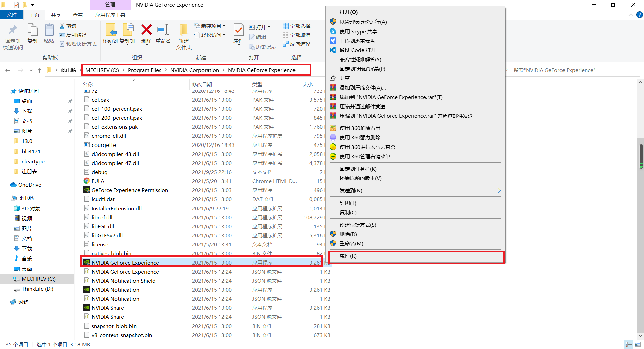Click the 重命名 (Rename) ribbon icon
Viewport: 644px width, 349px height.
[163, 34]
